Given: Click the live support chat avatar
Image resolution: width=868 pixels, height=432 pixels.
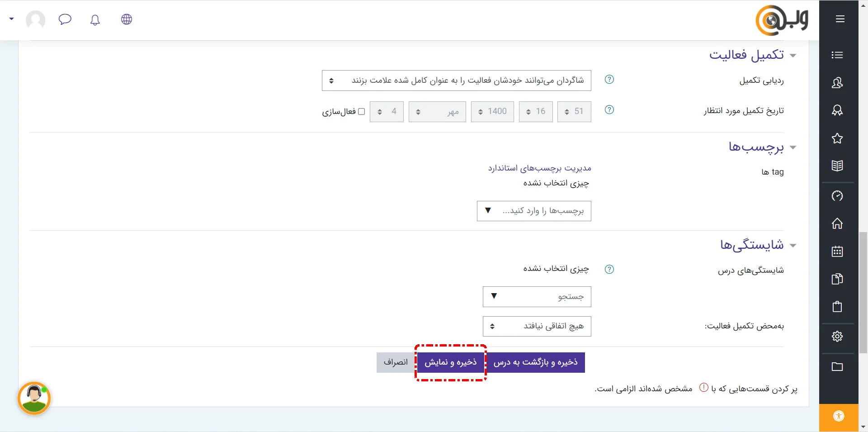Looking at the screenshot, I should point(34,399).
